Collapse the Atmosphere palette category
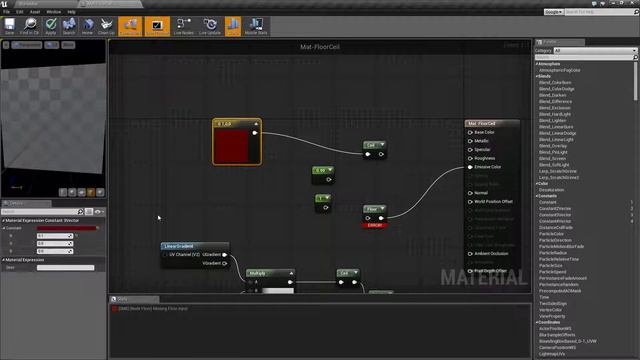 (x=537, y=64)
